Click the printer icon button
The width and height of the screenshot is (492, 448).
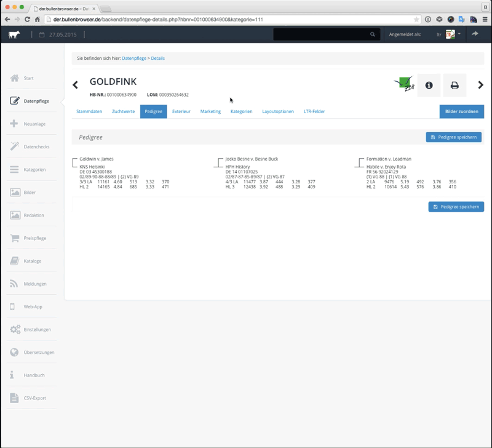pyautogui.click(x=454, y=86)
